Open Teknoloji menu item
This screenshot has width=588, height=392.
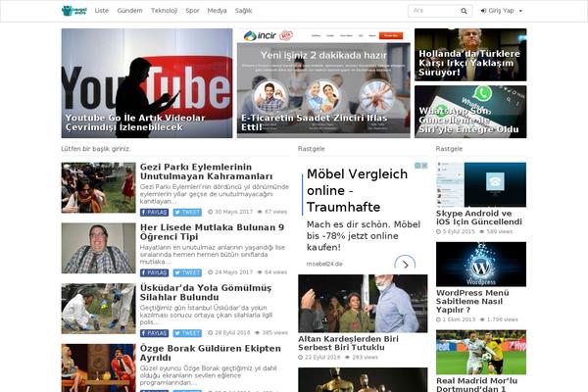tap(164, 11)
